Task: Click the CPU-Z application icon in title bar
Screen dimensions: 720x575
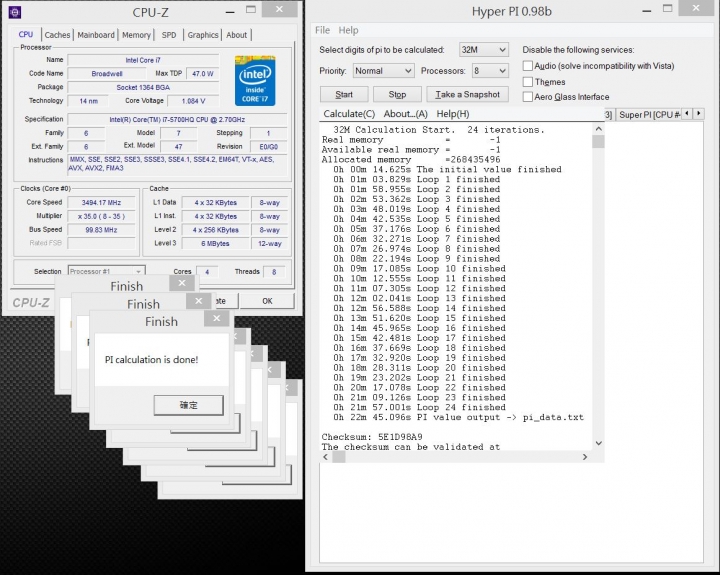Action: click(15, 12)
